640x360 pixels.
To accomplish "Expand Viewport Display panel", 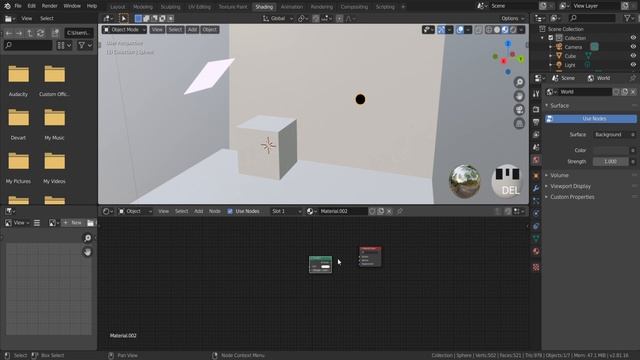I will [x=570, y=187].
